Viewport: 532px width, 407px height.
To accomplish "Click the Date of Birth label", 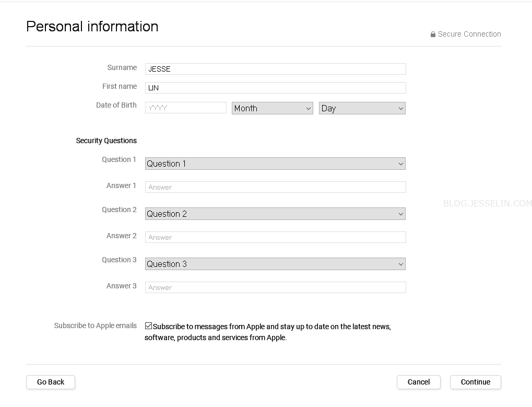I will click(116, 105).
